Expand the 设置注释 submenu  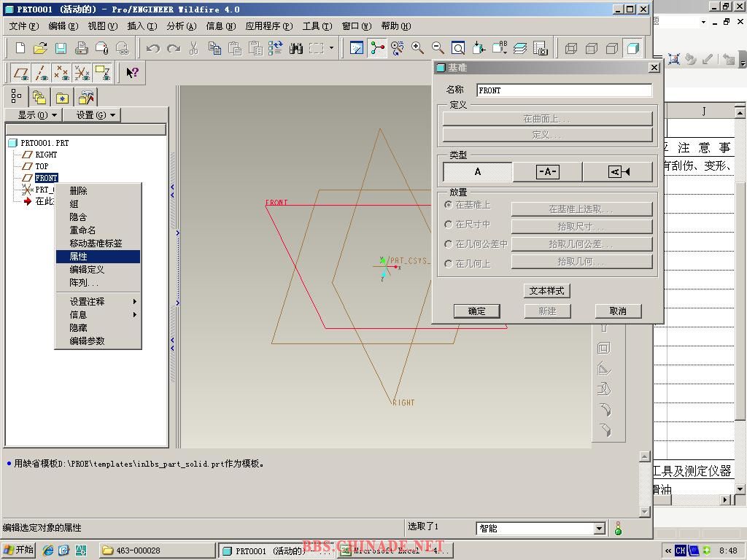coord(98,301)
